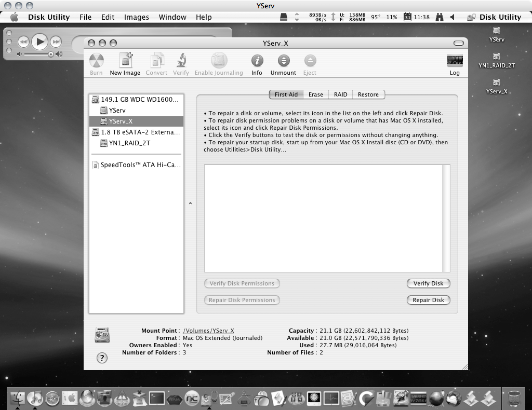Viewport: 532px width, 410px height.
Task: Open the Images menu
Action: click(137, 17)
